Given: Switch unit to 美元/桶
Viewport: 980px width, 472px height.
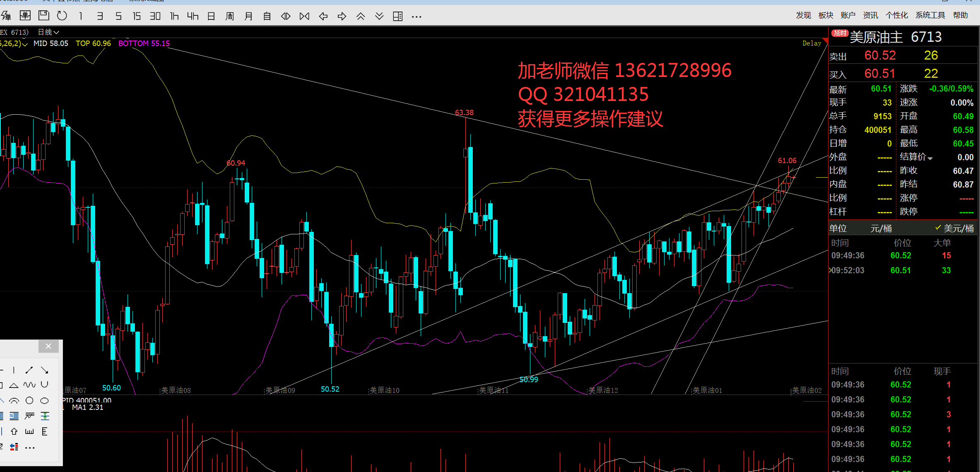Looking at the screenshot, I should pyautogui.click(x=958, y=228).
